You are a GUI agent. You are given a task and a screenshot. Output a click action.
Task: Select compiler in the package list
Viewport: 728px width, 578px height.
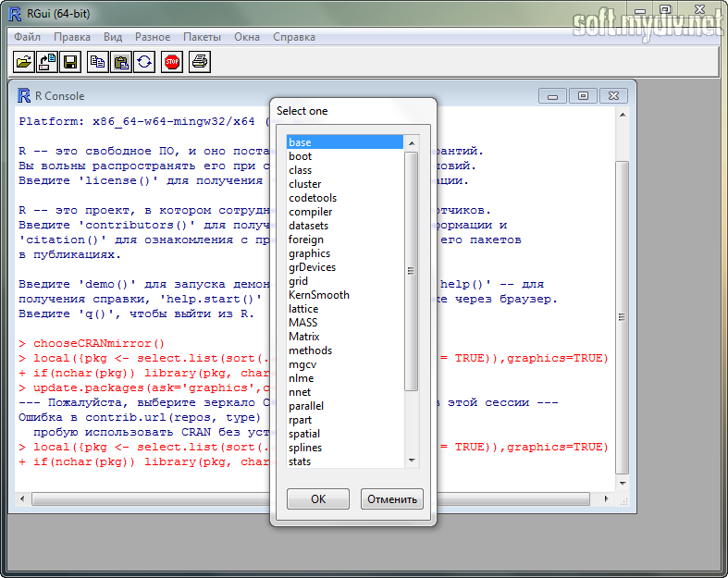(x=345, y=212)
